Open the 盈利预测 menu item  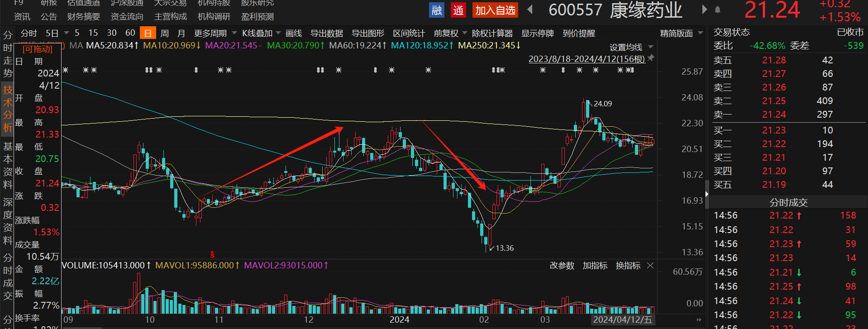258,17
